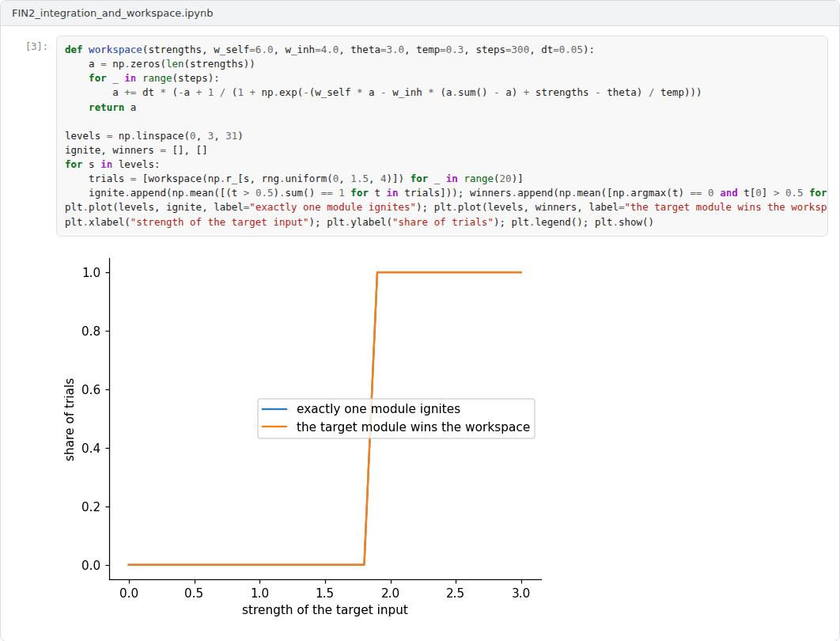Click the 'ignite, winners = [], []' line
Viewport: 840px width, 641px height.
point(136,150)
